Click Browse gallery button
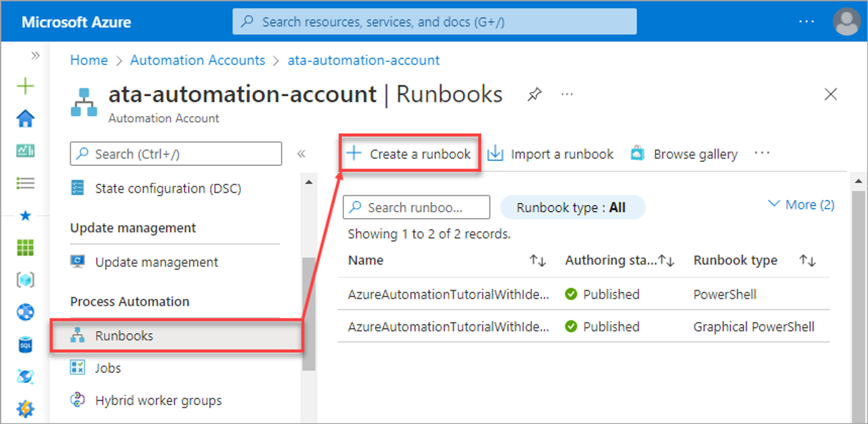This screenshot has height=424, width=868. pos(684,154)
